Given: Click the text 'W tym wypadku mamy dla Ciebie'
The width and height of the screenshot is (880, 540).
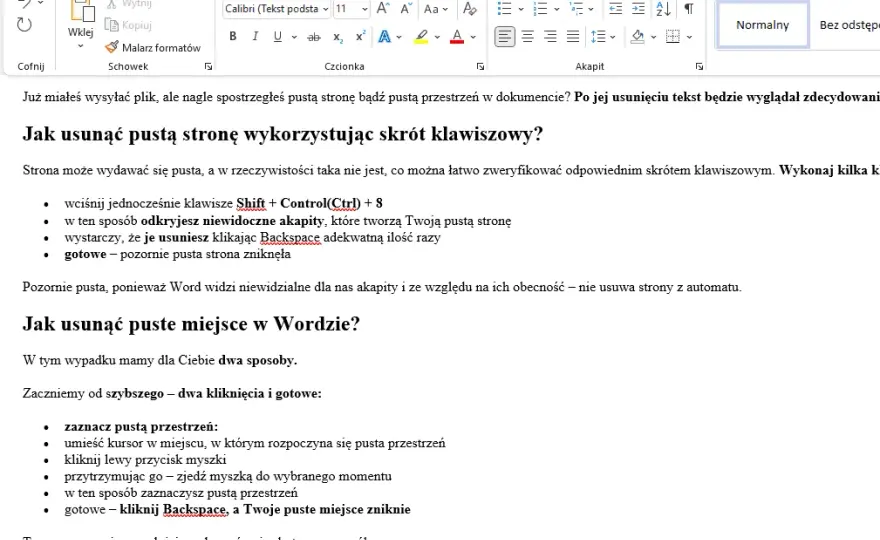Looking at the screenshot, I should pos(118,360).
